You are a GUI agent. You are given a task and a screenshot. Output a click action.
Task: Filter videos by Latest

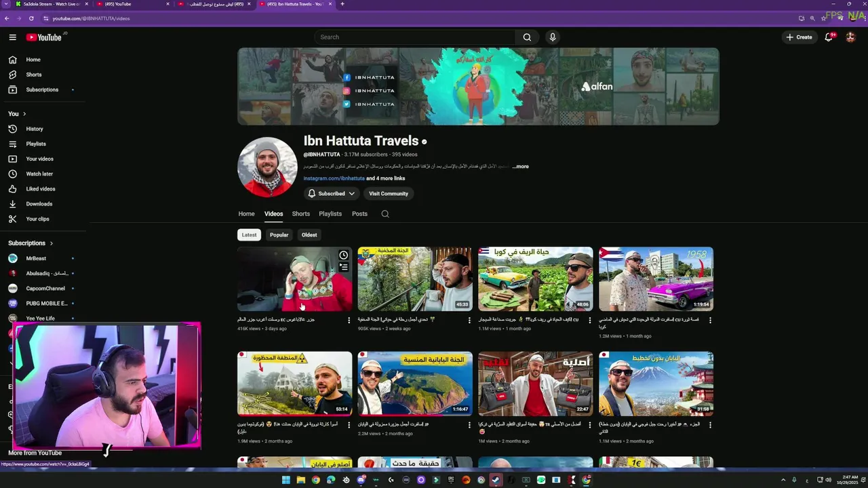tap(249, 235)
